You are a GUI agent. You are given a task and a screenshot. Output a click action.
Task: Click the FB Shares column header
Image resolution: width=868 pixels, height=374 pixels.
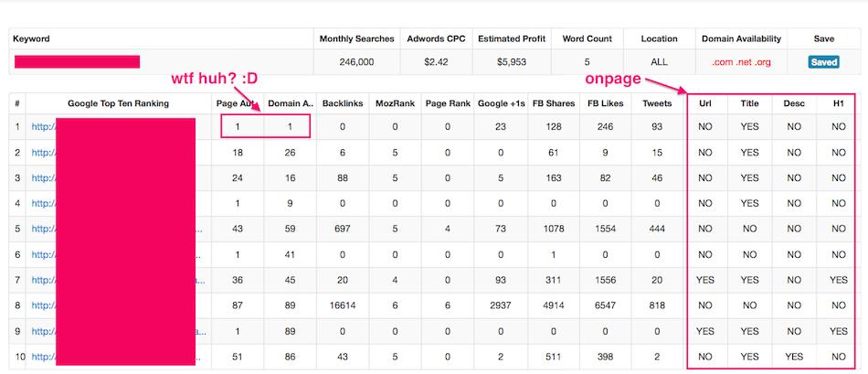[555, 103]
